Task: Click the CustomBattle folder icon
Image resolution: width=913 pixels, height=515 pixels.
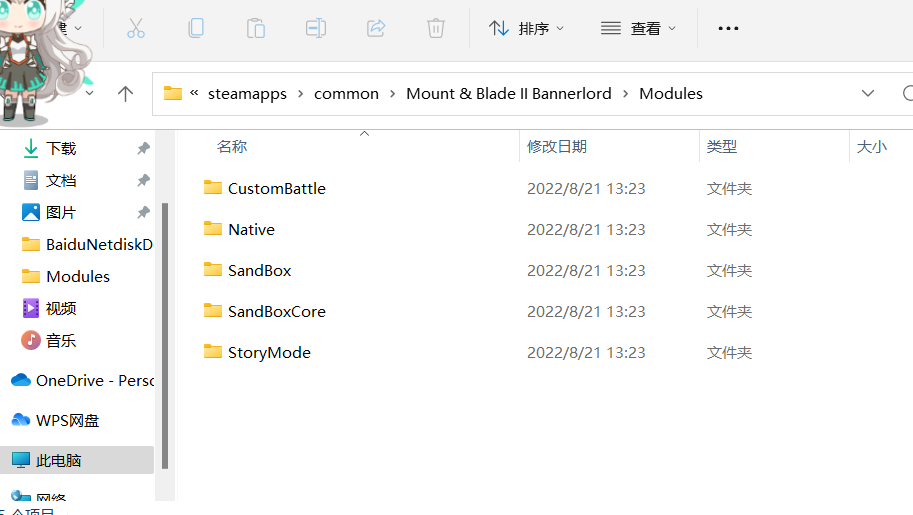Action: 213,188
